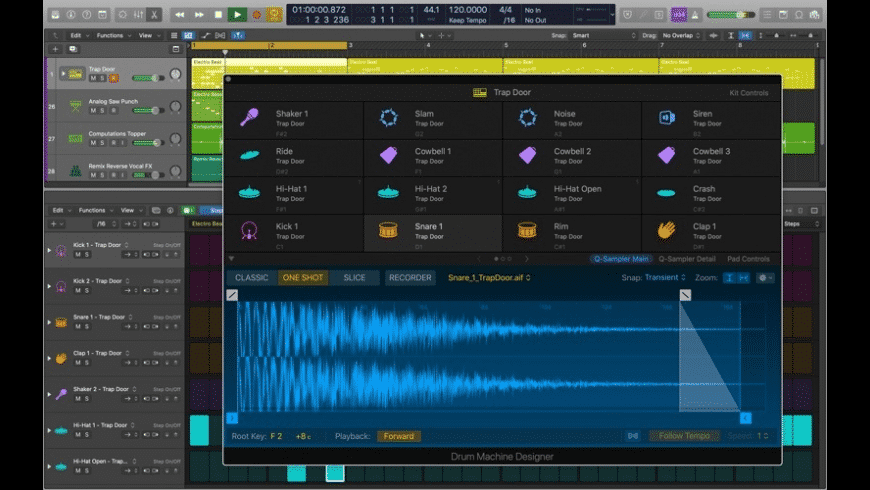Select the Snare 1 pad
The height and width of the screenshot is (490, 870).
[x=433, y=233]
